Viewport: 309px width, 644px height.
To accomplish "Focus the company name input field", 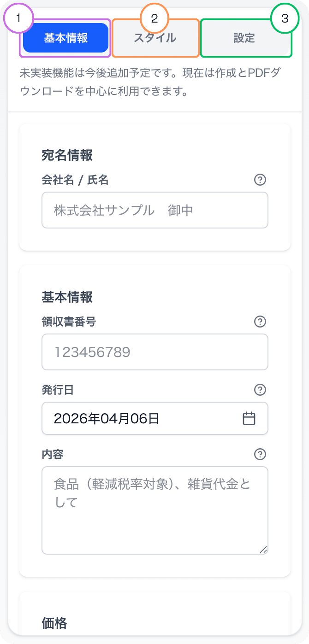I will 155,210.
